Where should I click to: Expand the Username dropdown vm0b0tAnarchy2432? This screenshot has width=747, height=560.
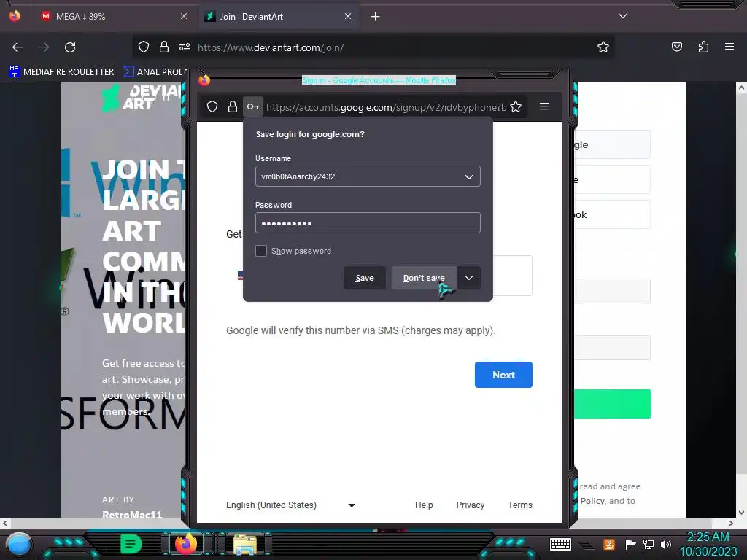tap(469, 176)
